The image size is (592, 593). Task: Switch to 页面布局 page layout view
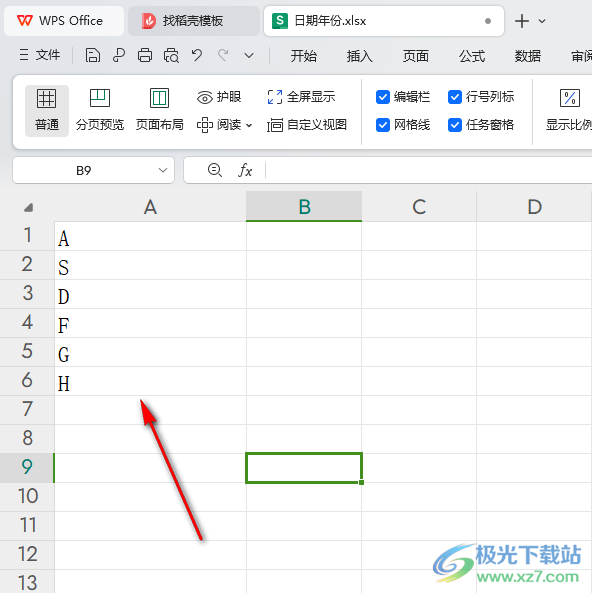[x=160, y=110]
